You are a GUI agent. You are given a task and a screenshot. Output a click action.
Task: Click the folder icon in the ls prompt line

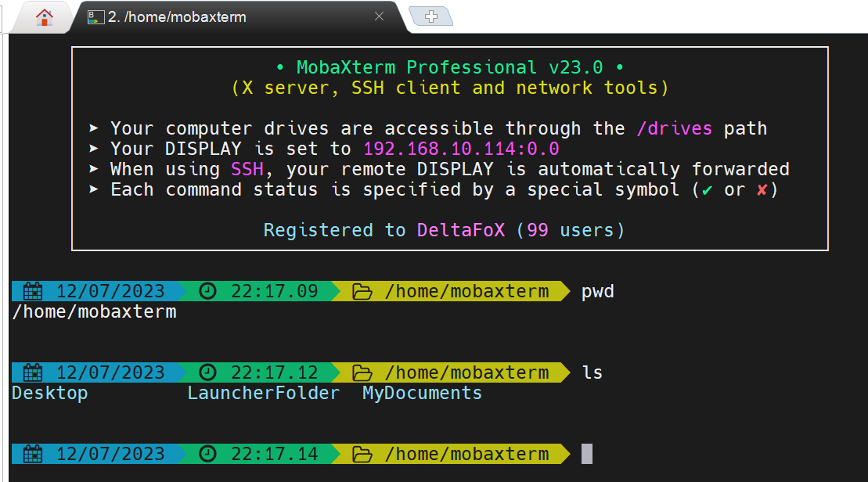pyautogui.click(x=362, y=373)
